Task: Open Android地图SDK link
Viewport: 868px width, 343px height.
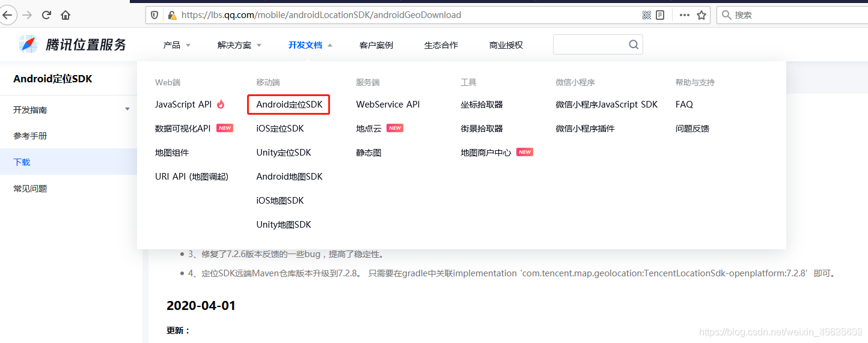Action: (290, 177)
